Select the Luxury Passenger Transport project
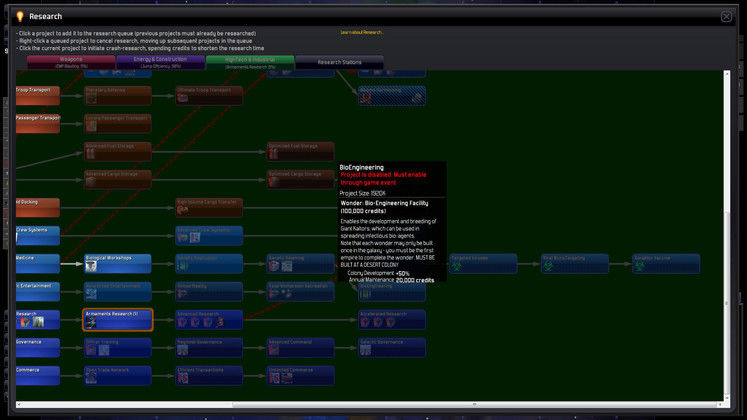Screen dimensions: 747x420 [118, 124]
